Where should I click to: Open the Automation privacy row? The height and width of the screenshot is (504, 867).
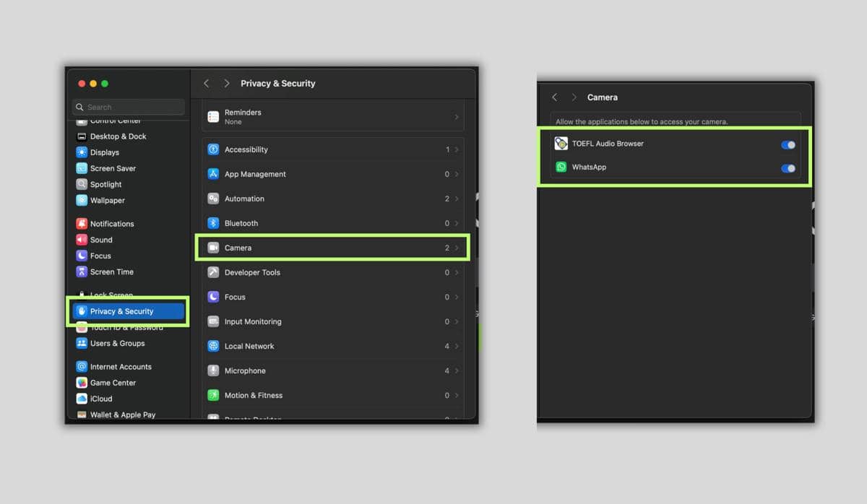tap(332, 199)
